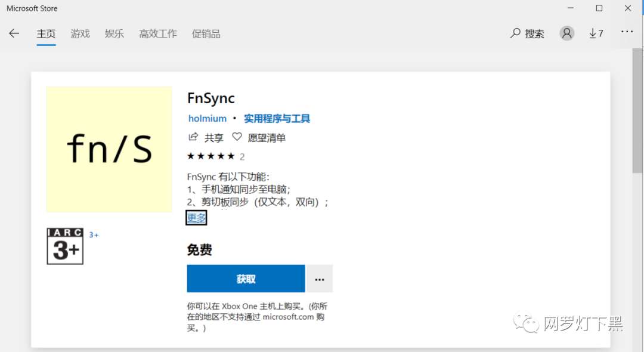Click the IARC 3+ rating badge
The image size is (644, 352).
[65, 246]
